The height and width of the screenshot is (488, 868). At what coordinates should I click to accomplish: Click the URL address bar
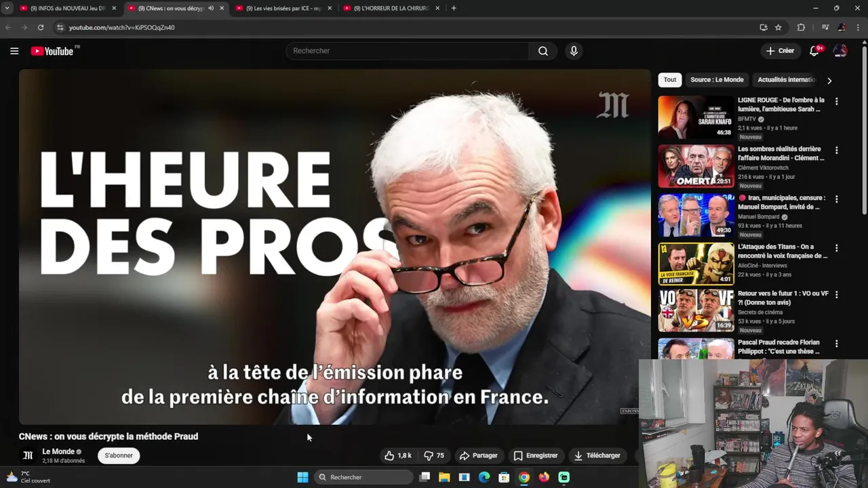[407, 27]
